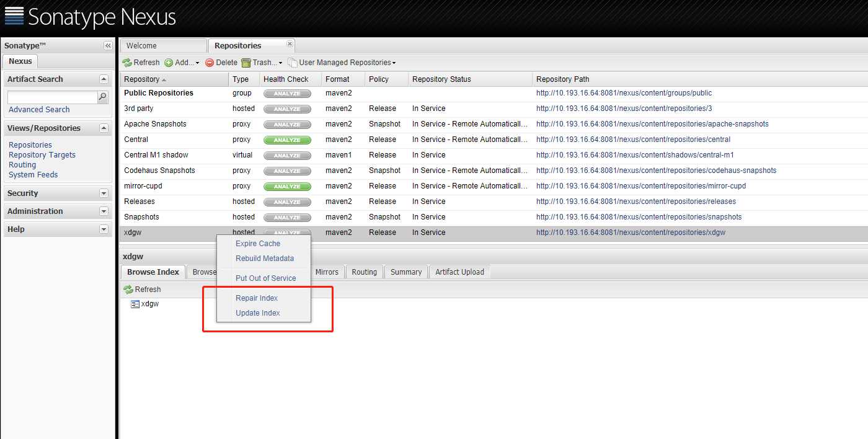Click green Analyze button for Central
868x439 pixels.
(287, 140)
